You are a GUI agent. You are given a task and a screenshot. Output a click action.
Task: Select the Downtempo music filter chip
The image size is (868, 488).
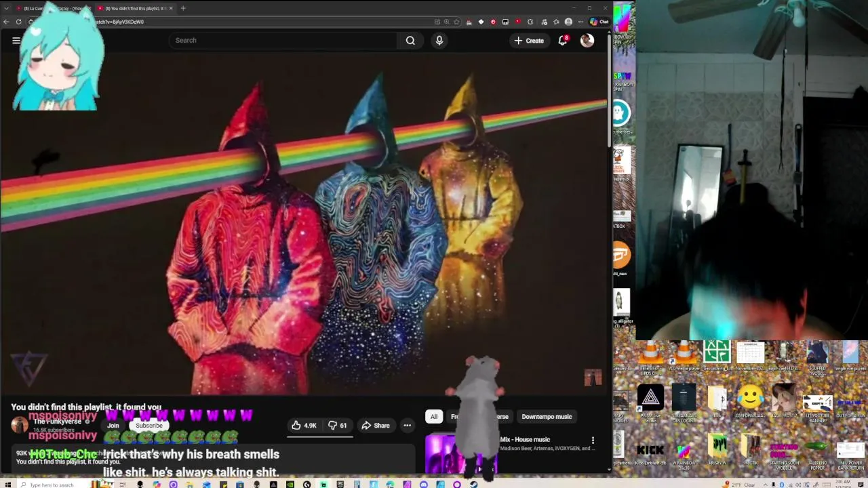547,417
